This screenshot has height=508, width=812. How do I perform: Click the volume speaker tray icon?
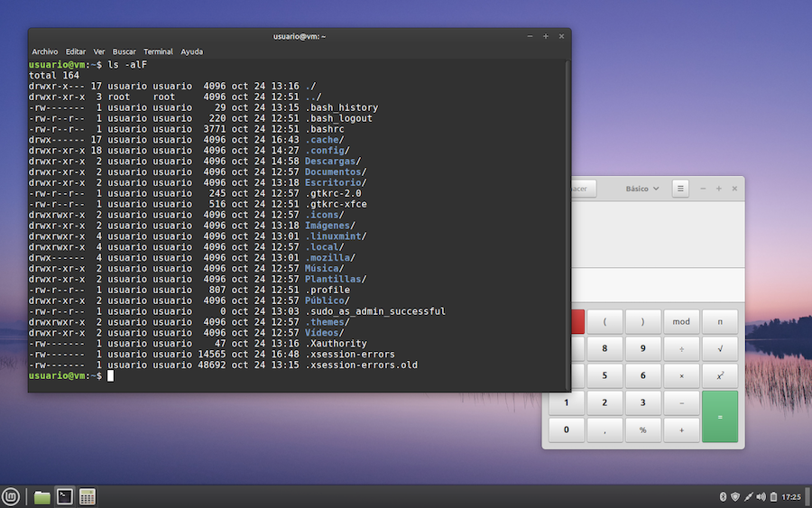tap(761, 496)
